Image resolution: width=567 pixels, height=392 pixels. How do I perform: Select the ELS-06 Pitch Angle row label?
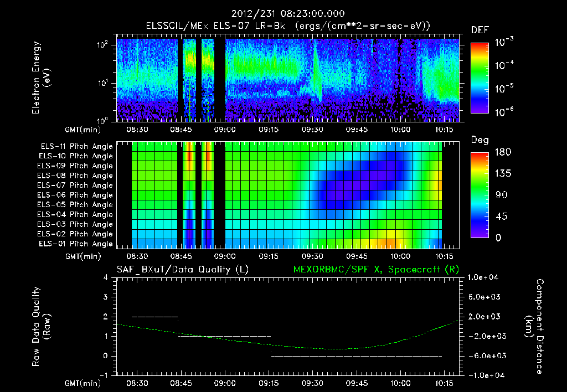click(x=75, y=195)
